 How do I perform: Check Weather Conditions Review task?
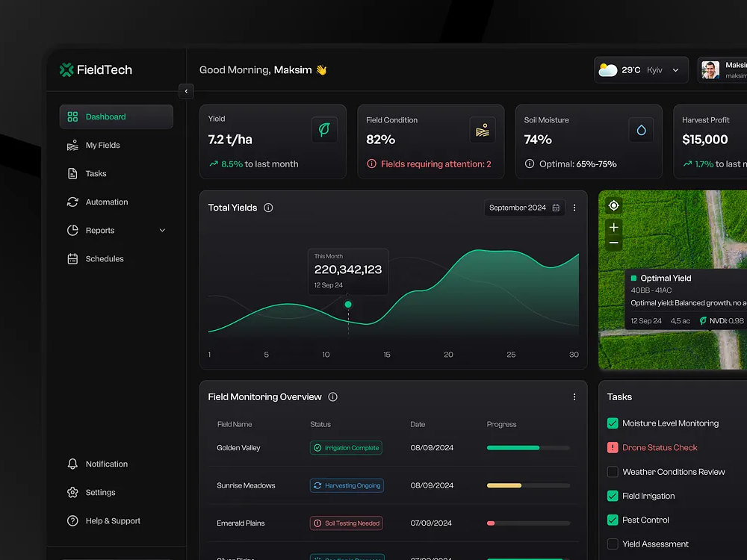[613, 472]
